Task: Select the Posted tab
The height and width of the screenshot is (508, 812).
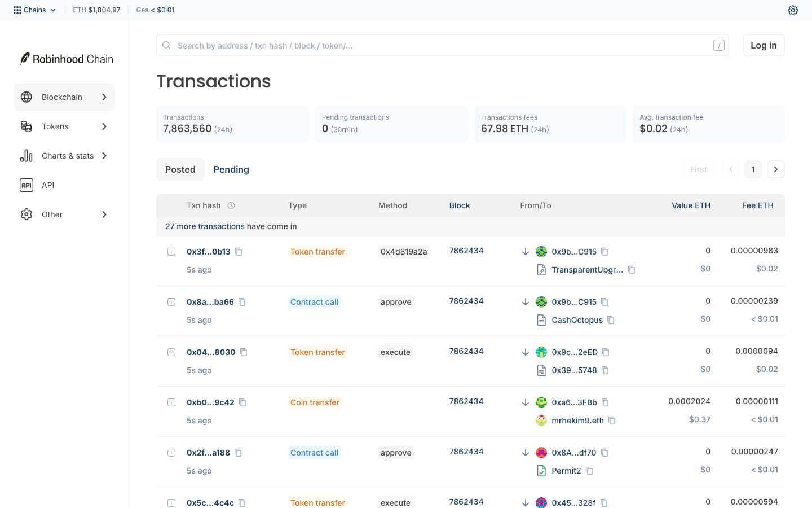Action: coord(180,169)
